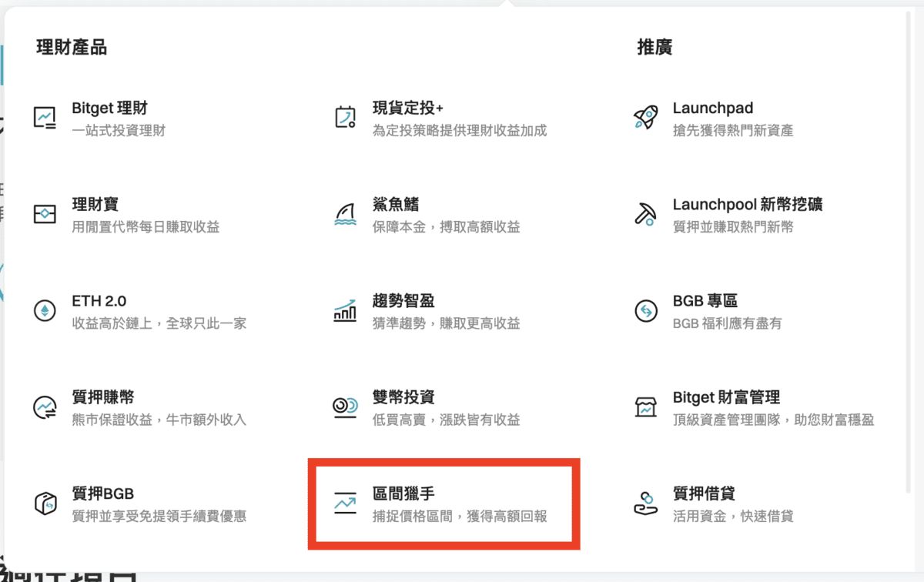Click the 理財產品 section heading
Image resolution: width=924 pixels, height=582 pixels.
(x=72, y=48)
